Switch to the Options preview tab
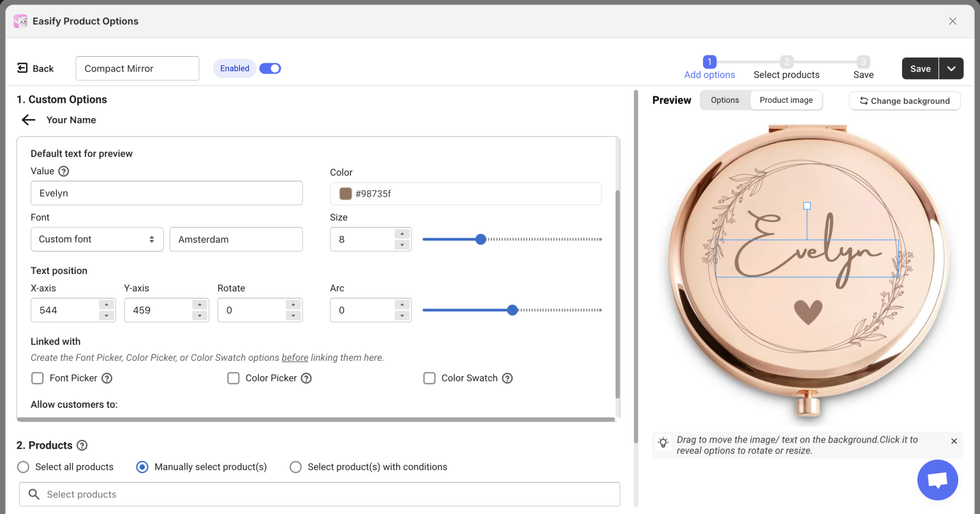Image resolution: width=980 pixels, height=514 pixels. coord(725,100)
